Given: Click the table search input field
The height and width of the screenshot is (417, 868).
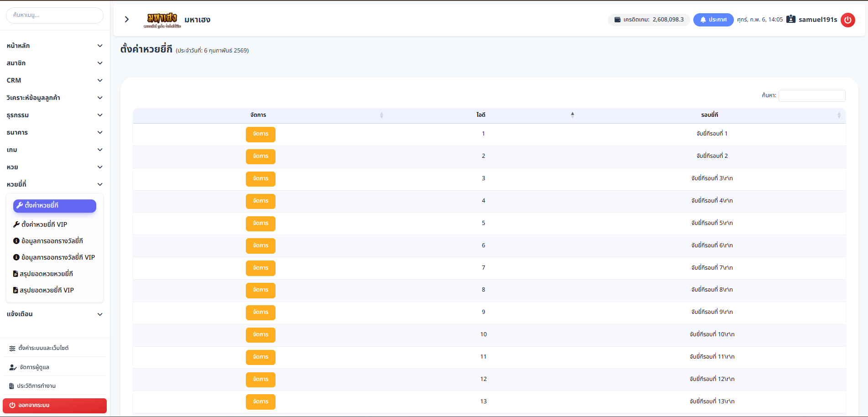Looking at the screenshot, I should click(x=811, y=95).
